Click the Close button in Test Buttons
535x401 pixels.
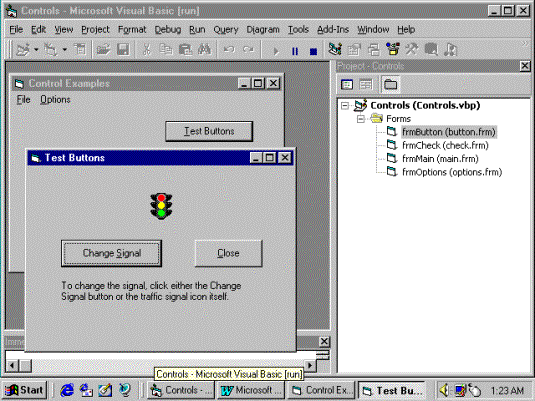228,253
